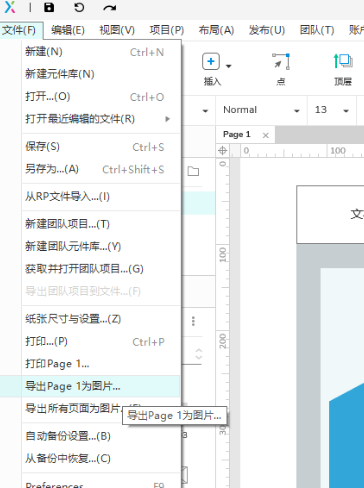Choose Preferences menu item
Image resolution: width=364 pixels, height=488 pixels.
101,483
